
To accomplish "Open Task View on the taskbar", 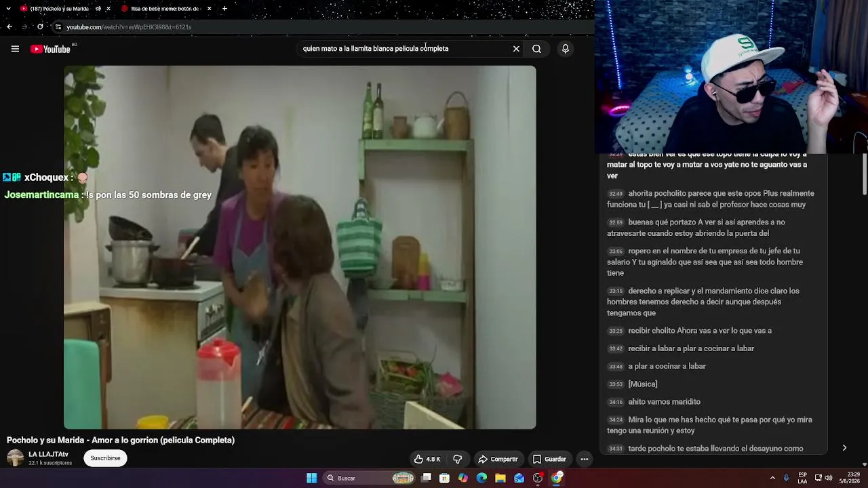I will coord(426,478).
